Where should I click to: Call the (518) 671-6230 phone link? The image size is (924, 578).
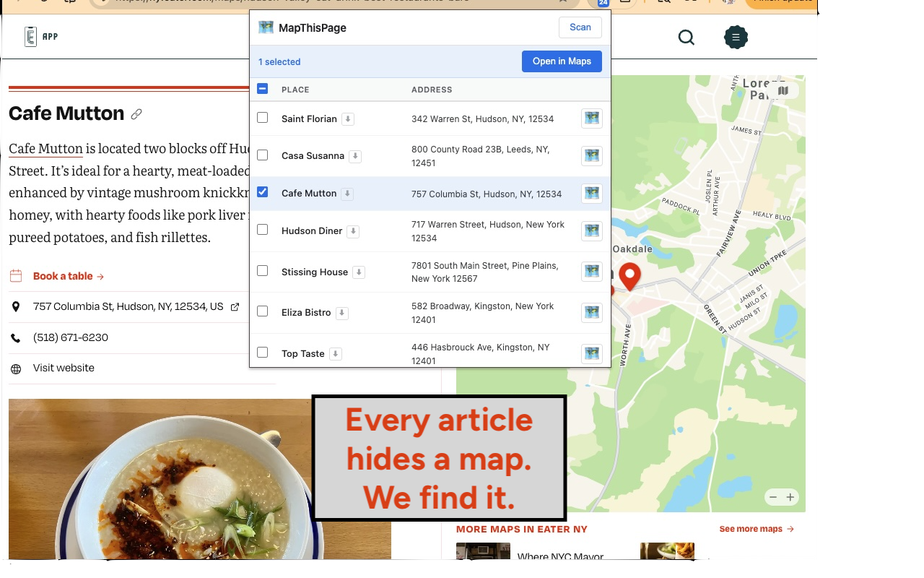coord(71,337)
